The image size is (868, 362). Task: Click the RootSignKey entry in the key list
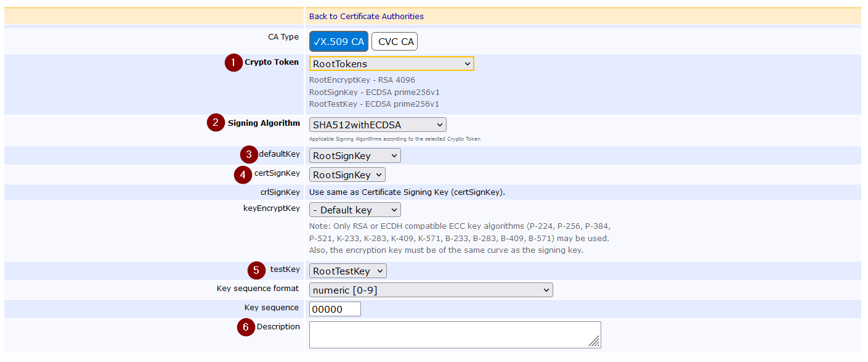[x=374, y=92]
